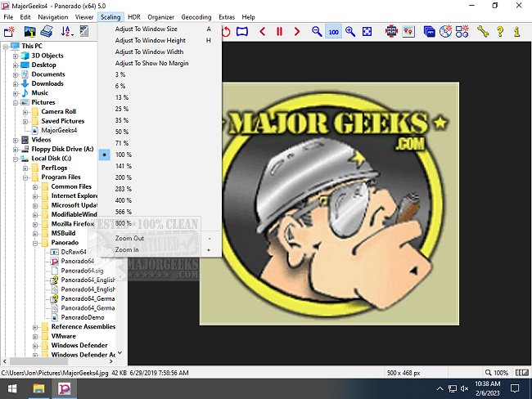Select the checked 100 % scaling option
Screen dimensions: 532x399
[160, 155]
